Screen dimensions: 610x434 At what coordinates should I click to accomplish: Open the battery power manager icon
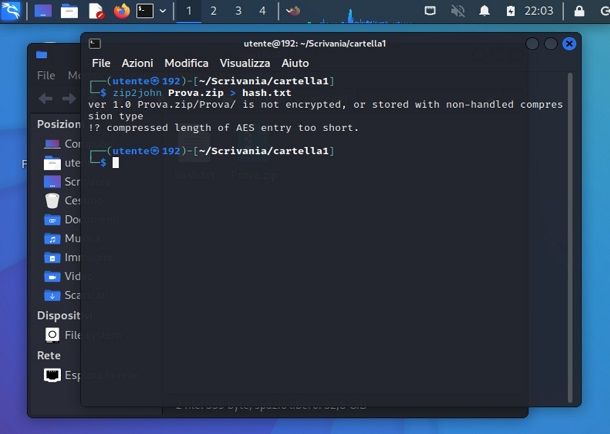point(510,11)
